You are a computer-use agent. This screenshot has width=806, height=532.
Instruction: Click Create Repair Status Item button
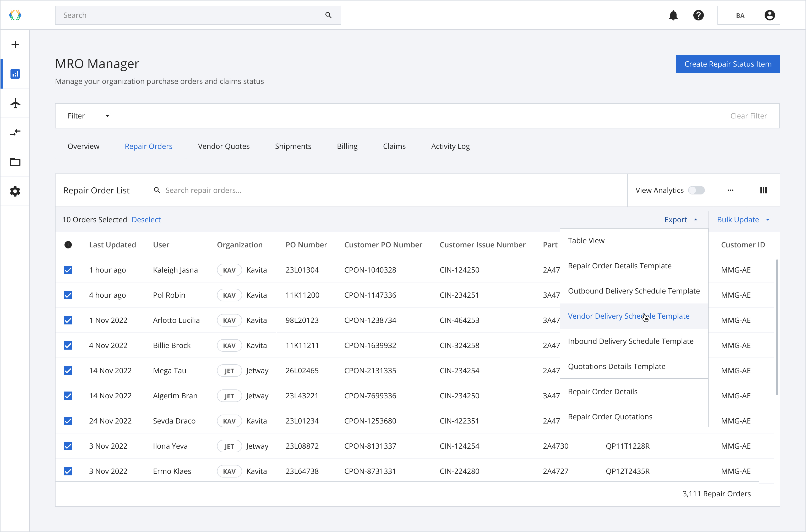tap(728, 64)
